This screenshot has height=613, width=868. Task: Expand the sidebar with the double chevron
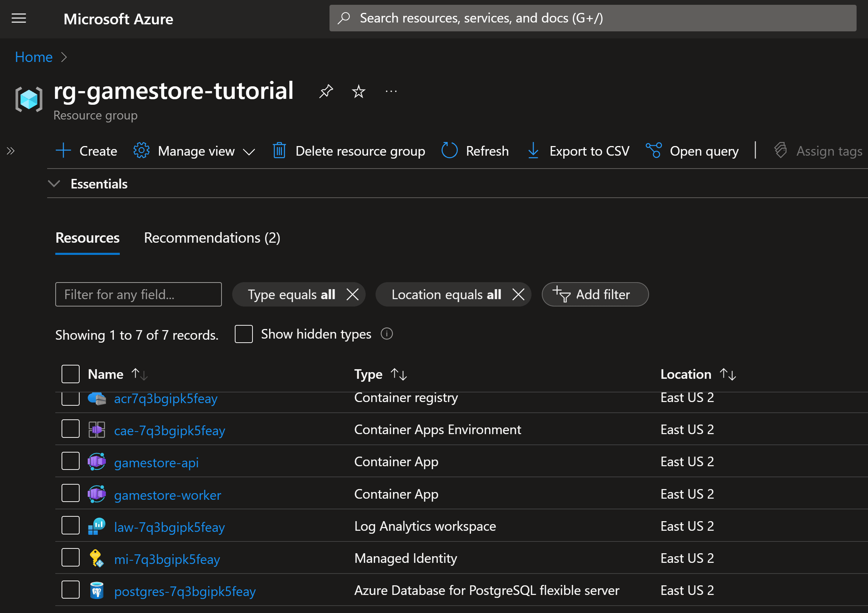coord(11,151)
